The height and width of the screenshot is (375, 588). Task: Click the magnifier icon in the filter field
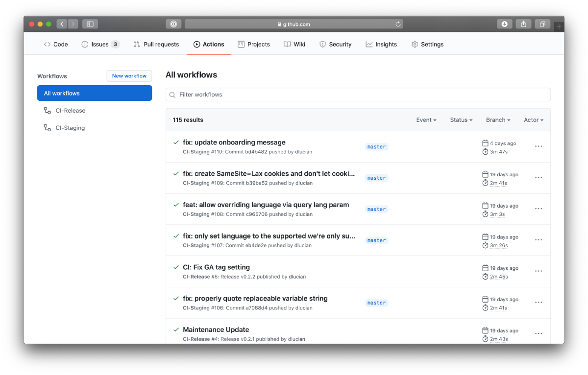pyautogui.click(x=172, y=94)
